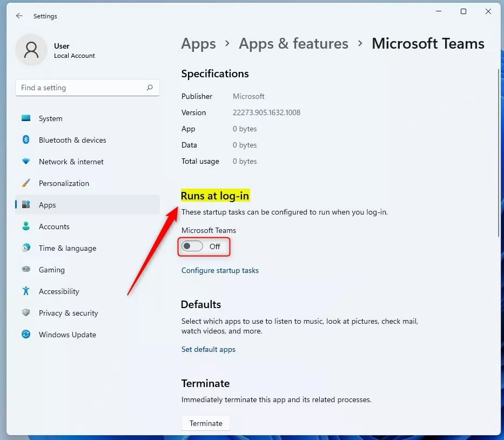Click the Accessibility figure icon
This screenshot has width=504, height=440.
click(x=26, y=291)
